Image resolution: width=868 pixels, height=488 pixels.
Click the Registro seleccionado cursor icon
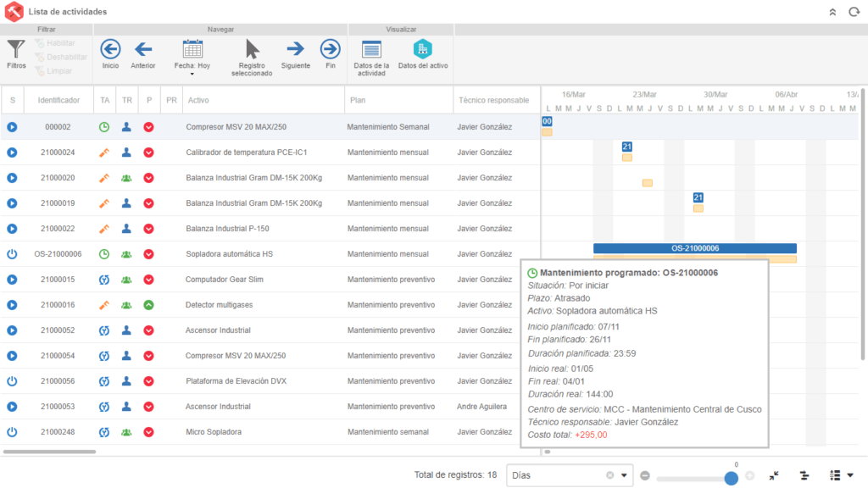[x=252, y=50]
